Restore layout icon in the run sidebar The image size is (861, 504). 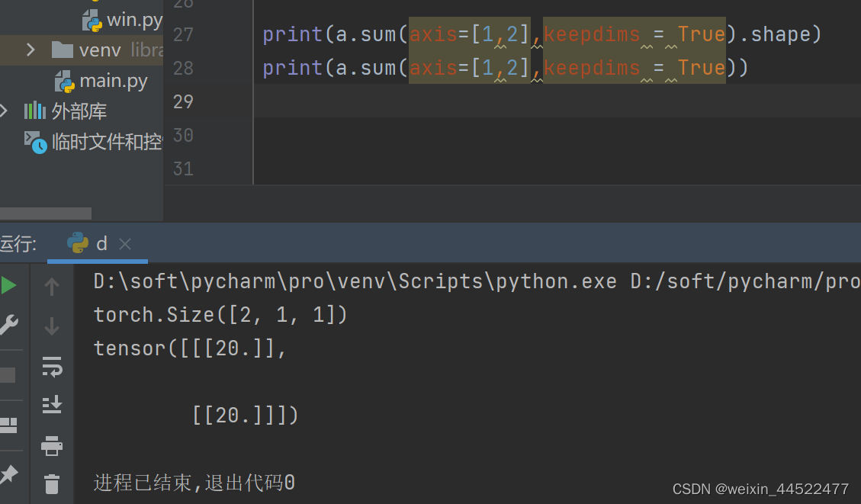click(8, 425)
